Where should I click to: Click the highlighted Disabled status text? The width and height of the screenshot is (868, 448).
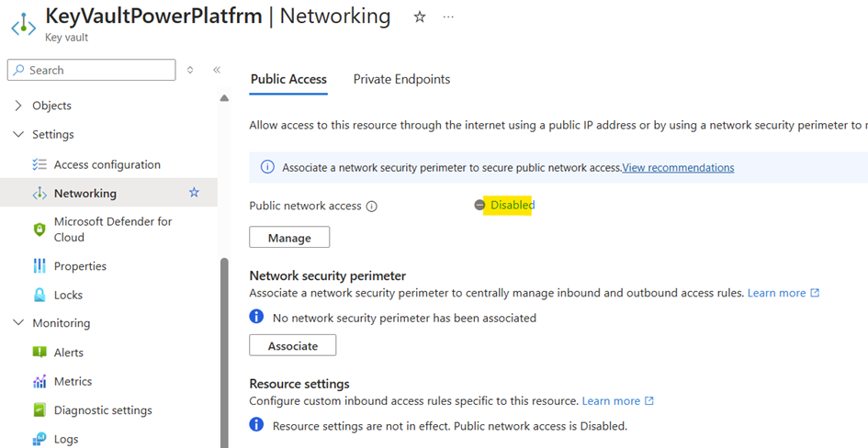pos(513,206)
